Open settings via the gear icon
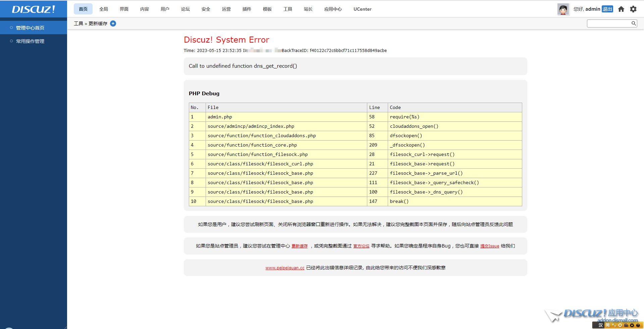The height and width of the screenshot is (329, 644). [633, 9]
